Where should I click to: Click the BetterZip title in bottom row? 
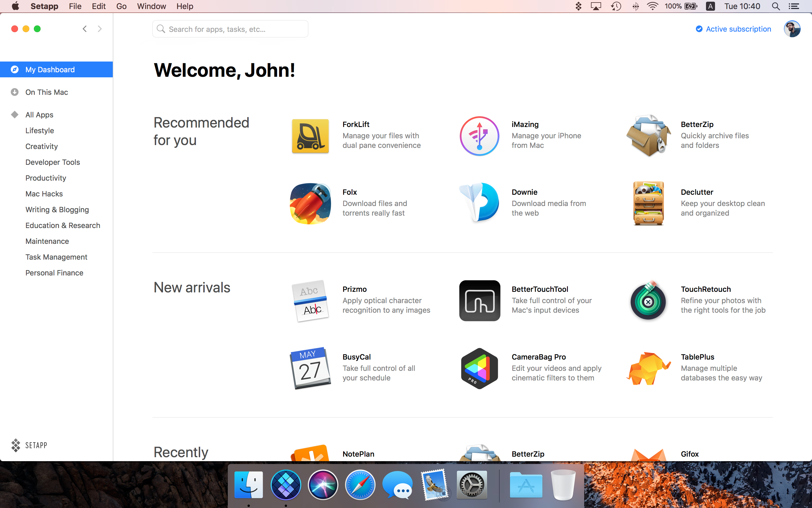click(528, 454)
